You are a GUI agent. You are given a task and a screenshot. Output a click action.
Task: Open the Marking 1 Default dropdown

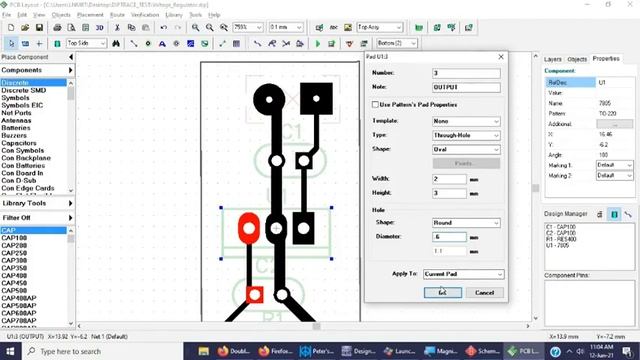pyautogui.click(x=614, y=165)
